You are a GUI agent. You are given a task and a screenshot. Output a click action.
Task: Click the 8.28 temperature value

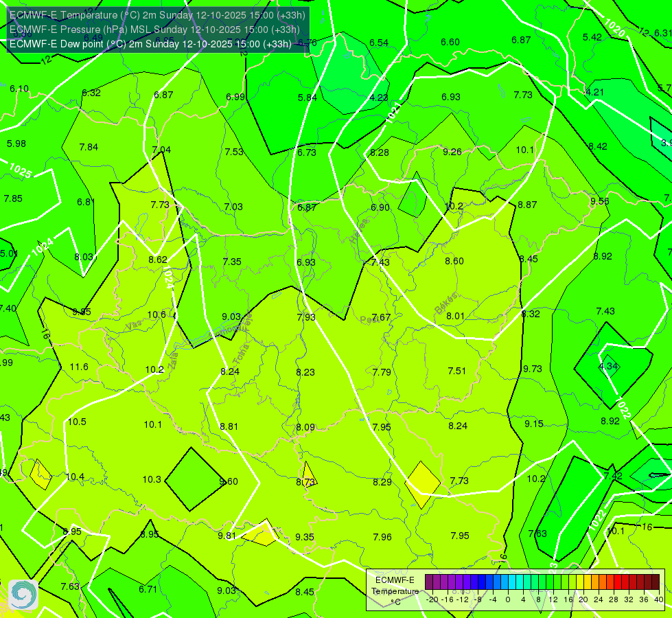(x=380, y=152)
